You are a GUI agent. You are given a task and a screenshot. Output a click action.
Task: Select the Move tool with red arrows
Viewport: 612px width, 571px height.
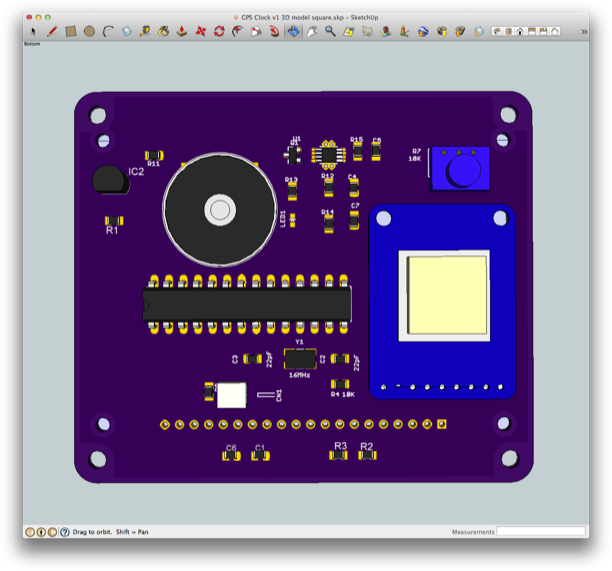(x=201, y=31)
